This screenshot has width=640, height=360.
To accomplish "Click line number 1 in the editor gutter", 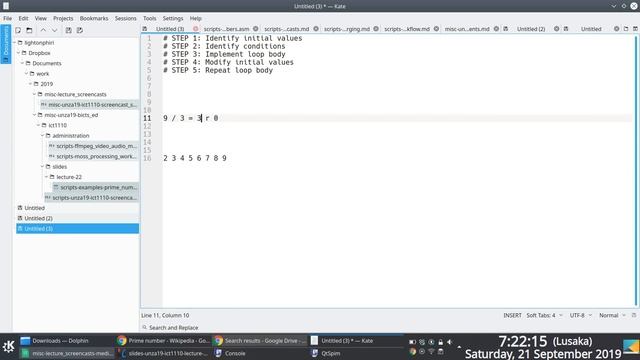I will tap(149, 38).
